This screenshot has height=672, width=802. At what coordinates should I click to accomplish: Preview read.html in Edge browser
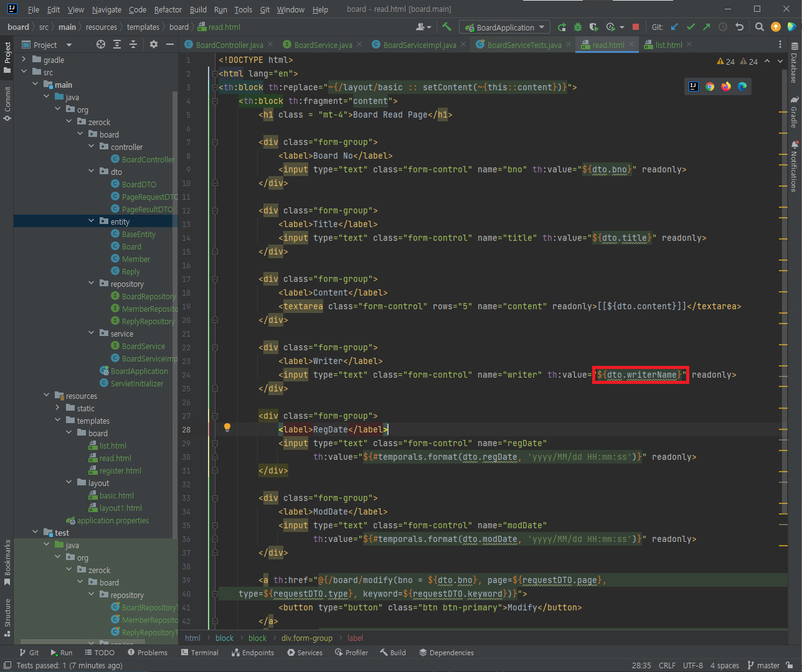[742, 86]
